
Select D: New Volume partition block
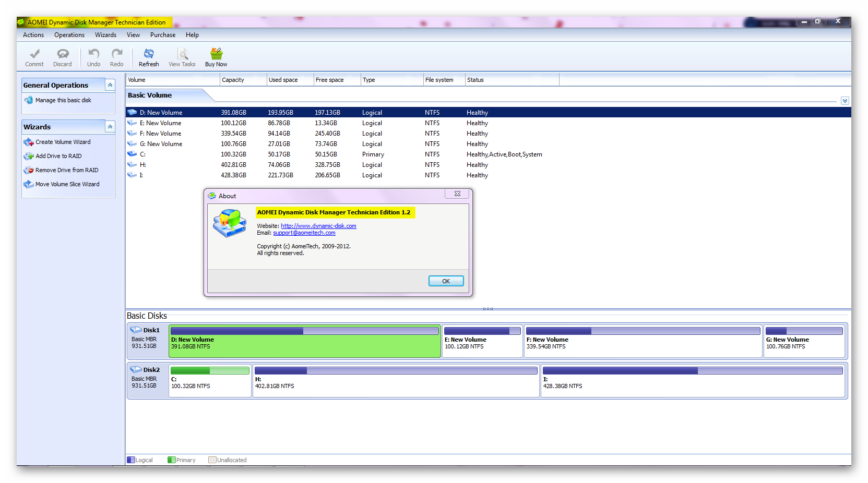[x=305, y=342]
